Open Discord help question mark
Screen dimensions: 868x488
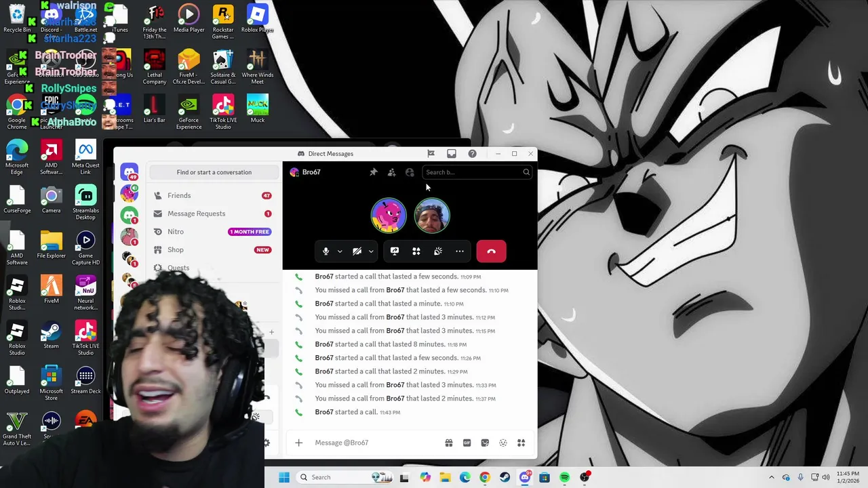(x=472, y=154)
